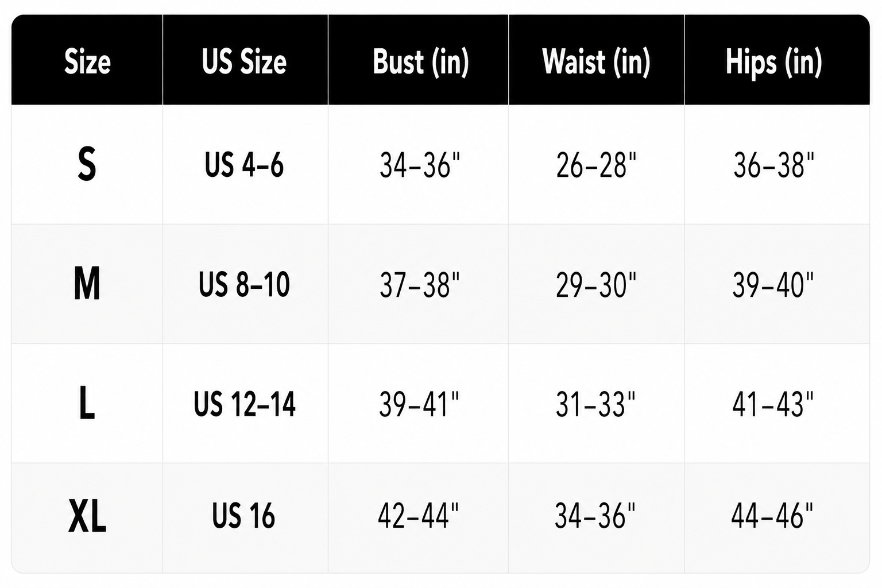Click the US 16 cell

click(245, 518)
